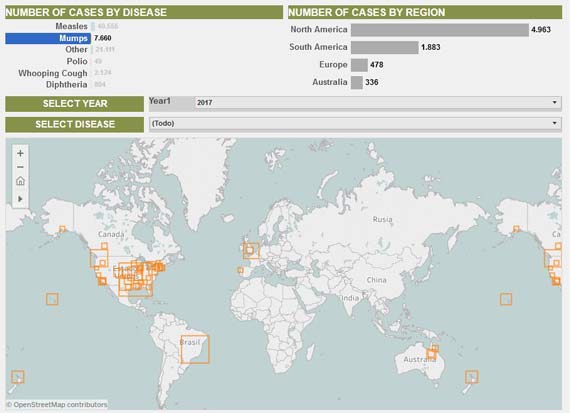Zoom in on the map with plus icon
The height and width of the screenshot is (413, 570).
tap(20, 153)
